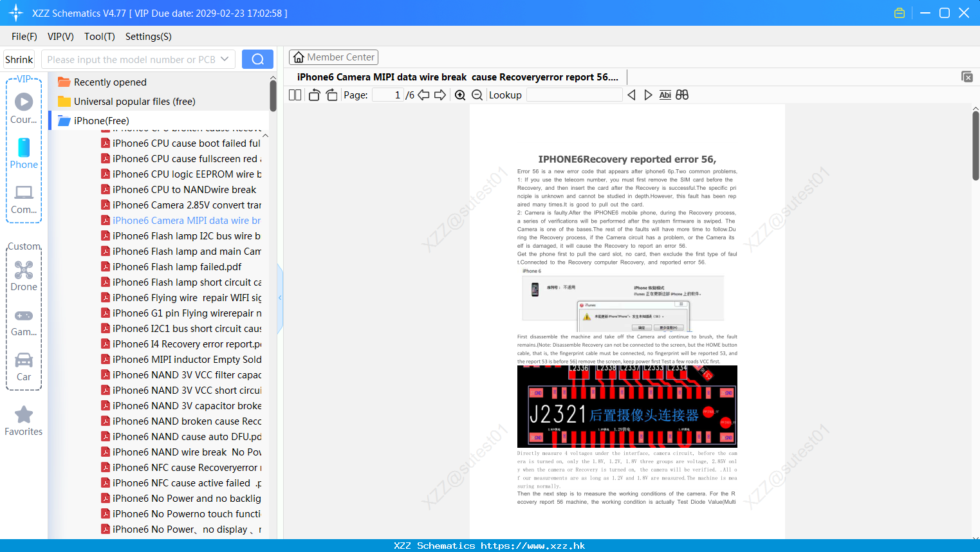Click the page number field
The image size is (980, 552).
[389, 95]
